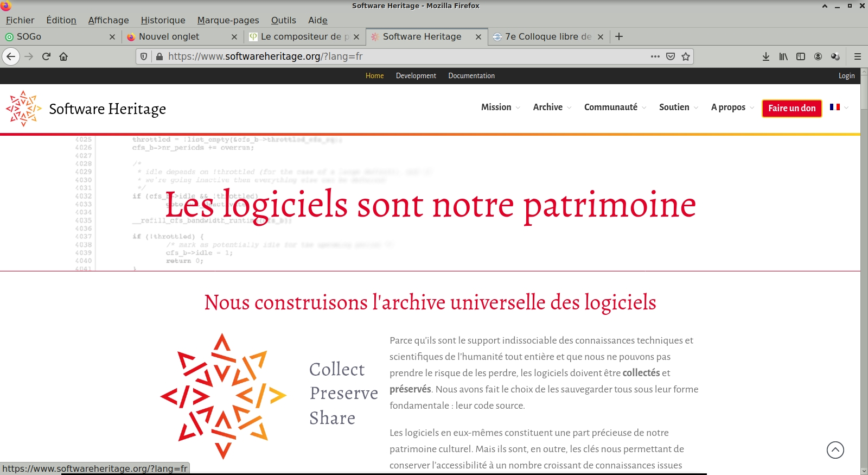The image size is (868, 475).
Task: Click the scrollbar up arrow
Action: tap(864, 72)
